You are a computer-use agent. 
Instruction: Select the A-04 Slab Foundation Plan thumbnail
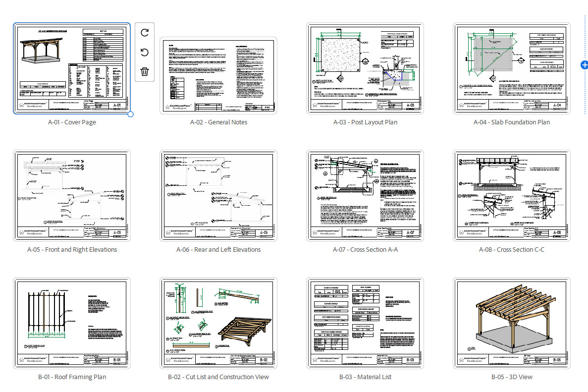click(x=512, y=68)
